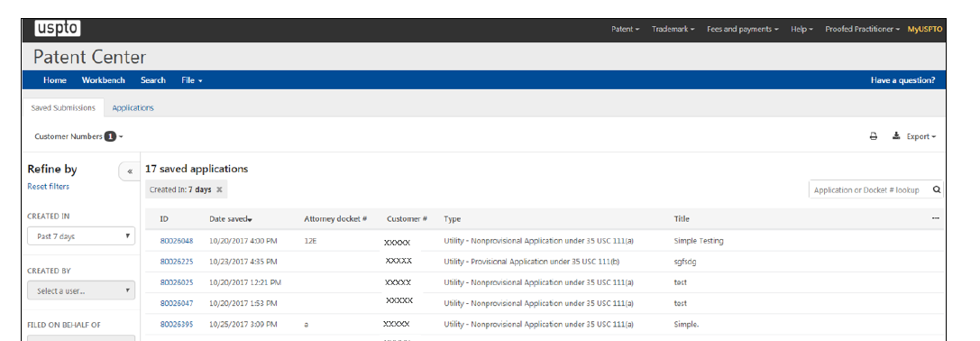Sort by Date saved column
The height and width of the screenshot is (341, 980).
(231, 219)
